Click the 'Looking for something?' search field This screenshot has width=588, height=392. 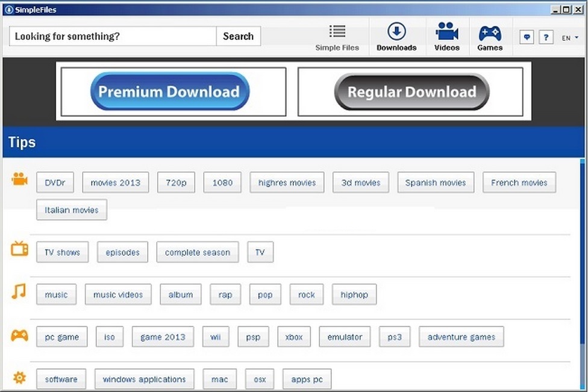click(x=113, y=36)
